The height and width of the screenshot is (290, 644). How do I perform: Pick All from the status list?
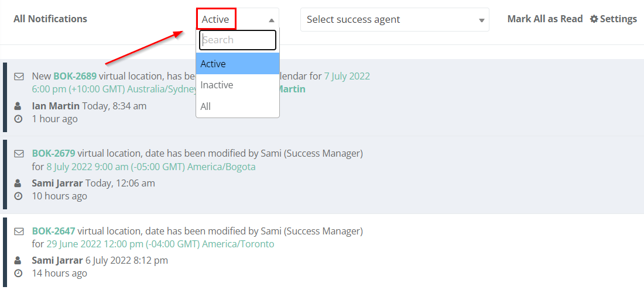click(238, 106)
